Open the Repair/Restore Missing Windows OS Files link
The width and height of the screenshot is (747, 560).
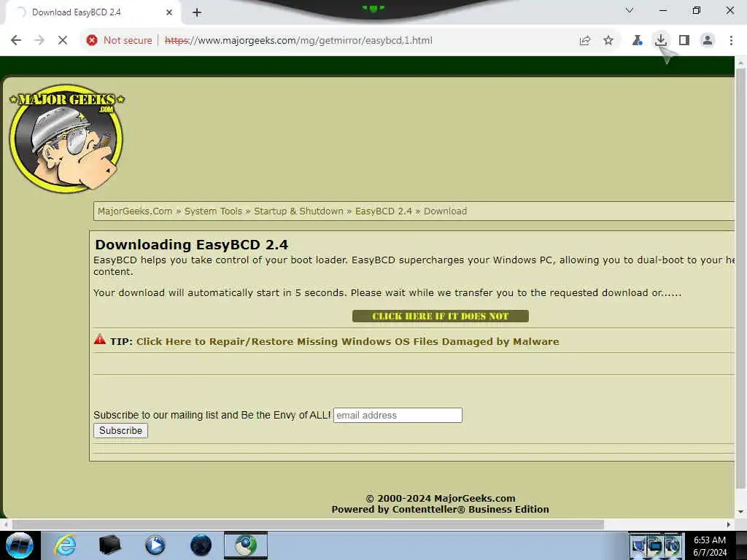coord(348,341)
